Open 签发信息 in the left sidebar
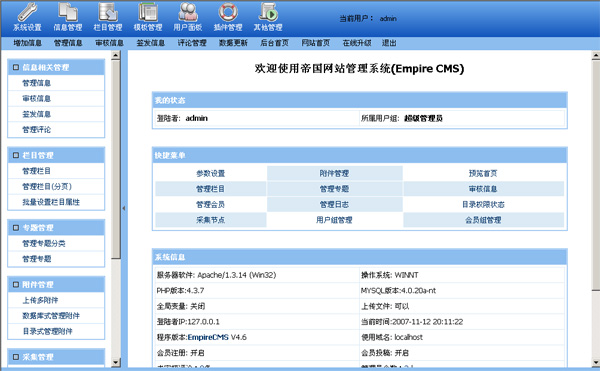The height and width of the screenshot is (371, 600). (37, 114)
